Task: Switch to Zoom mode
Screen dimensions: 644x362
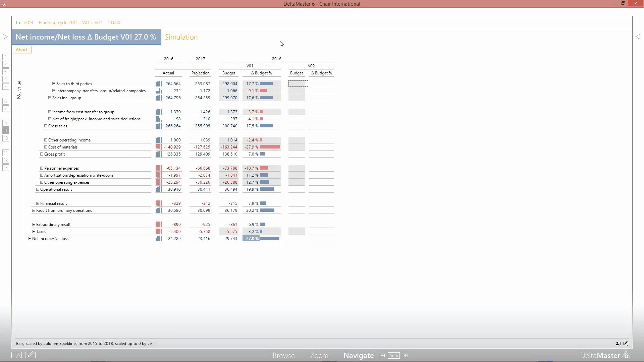Action: (319, 356)
